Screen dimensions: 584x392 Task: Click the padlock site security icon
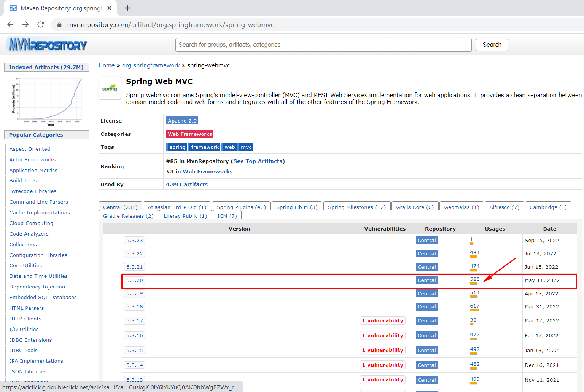[59, 25]
